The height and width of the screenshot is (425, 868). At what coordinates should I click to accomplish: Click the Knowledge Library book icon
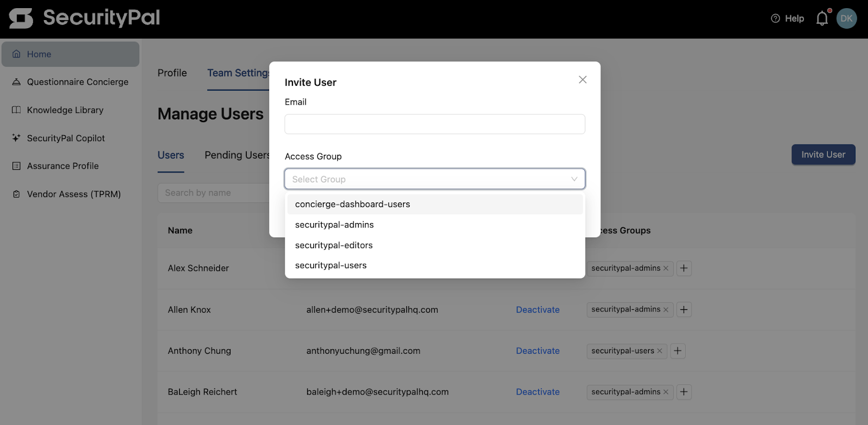tap(16, 110)
